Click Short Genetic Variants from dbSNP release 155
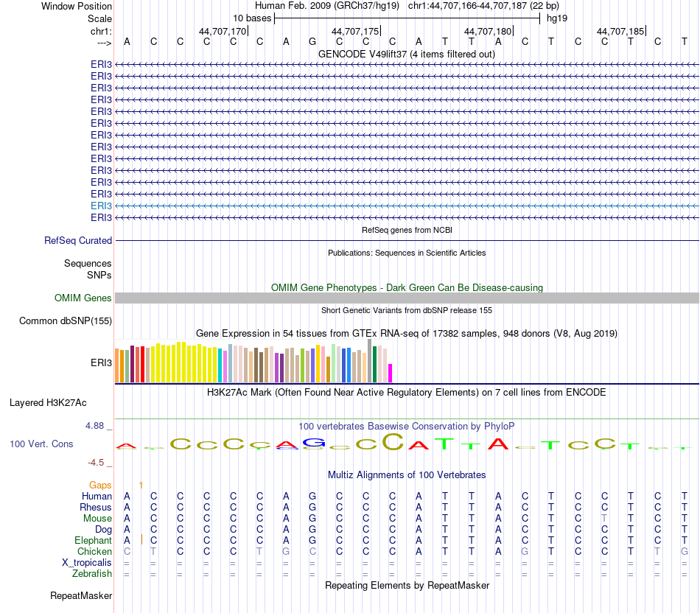 407,310
